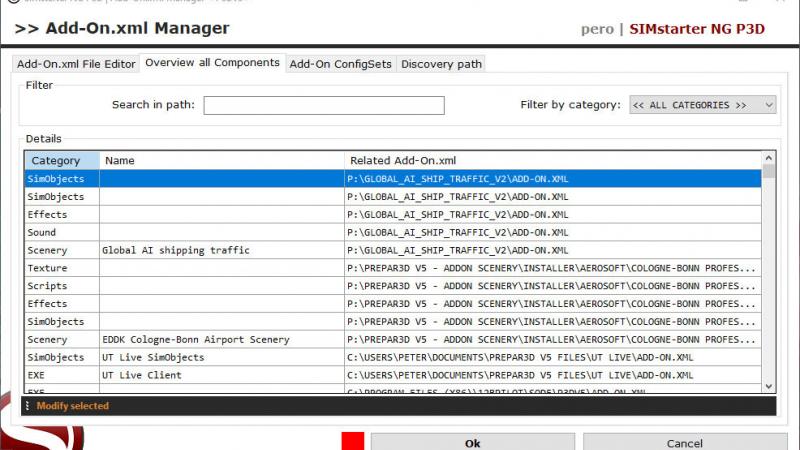Select the Effects row for Cologne-Bonn path

[393, 304]
